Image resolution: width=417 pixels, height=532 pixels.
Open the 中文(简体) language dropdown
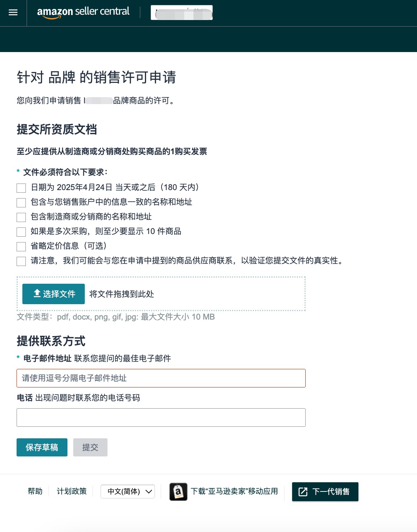point(128,492)
